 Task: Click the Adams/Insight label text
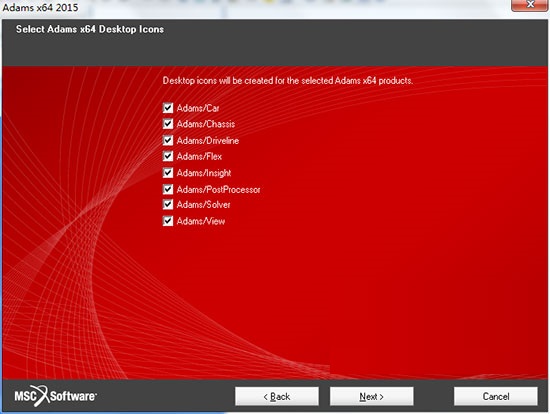coord(204,173)
